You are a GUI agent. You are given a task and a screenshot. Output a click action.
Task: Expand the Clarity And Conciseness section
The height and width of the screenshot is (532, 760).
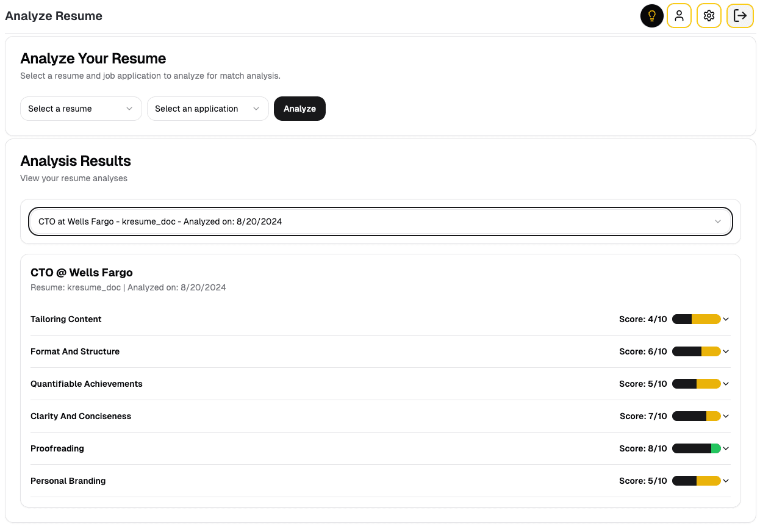(725, 416)
